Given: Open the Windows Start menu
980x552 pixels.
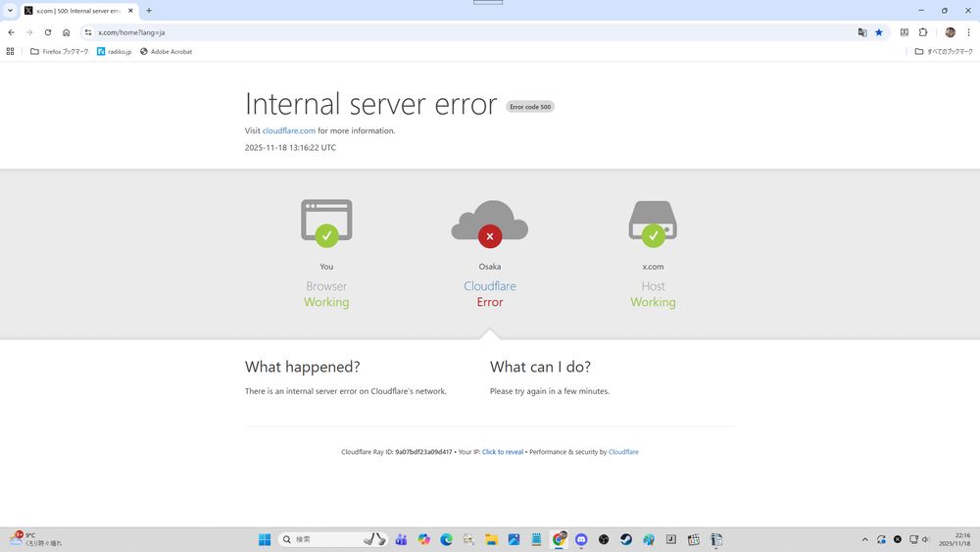Looking at the screenshot, I should click(x=265, y=539).
